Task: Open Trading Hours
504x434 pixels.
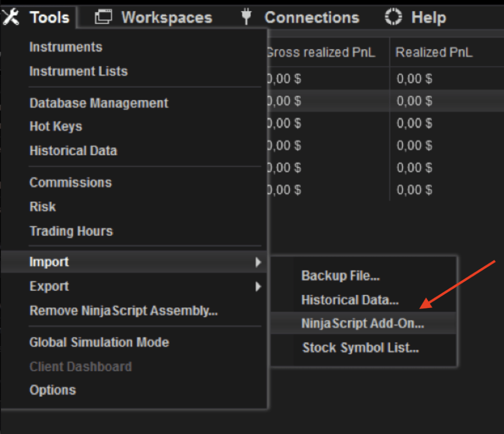Action: (x=71, y=231)
